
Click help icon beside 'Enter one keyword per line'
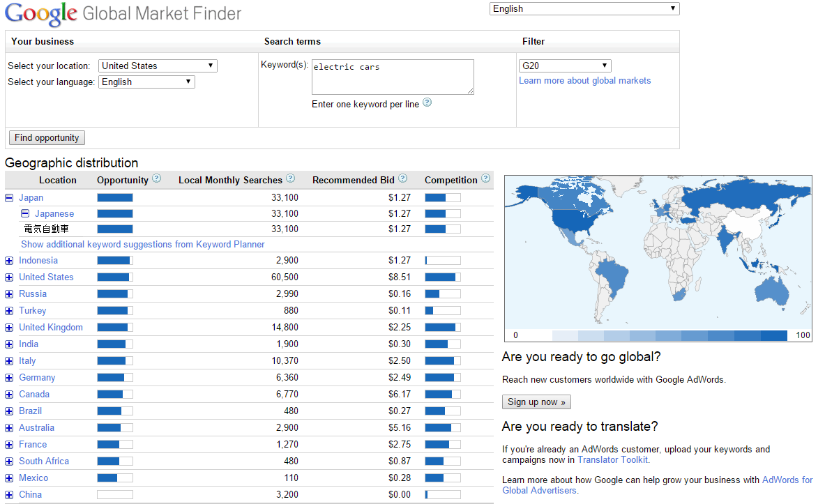[x=427, y=102]
